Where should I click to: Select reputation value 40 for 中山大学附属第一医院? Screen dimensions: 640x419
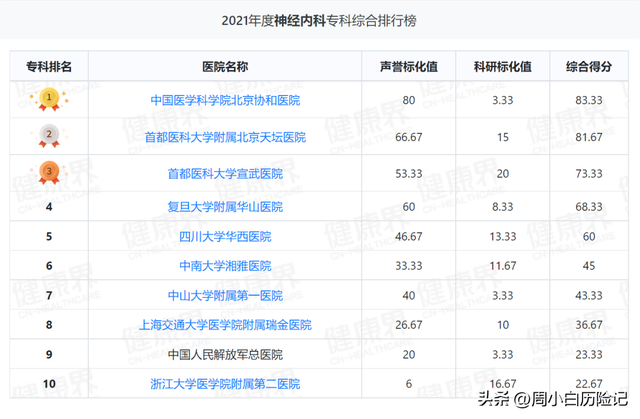click(409, 295)
